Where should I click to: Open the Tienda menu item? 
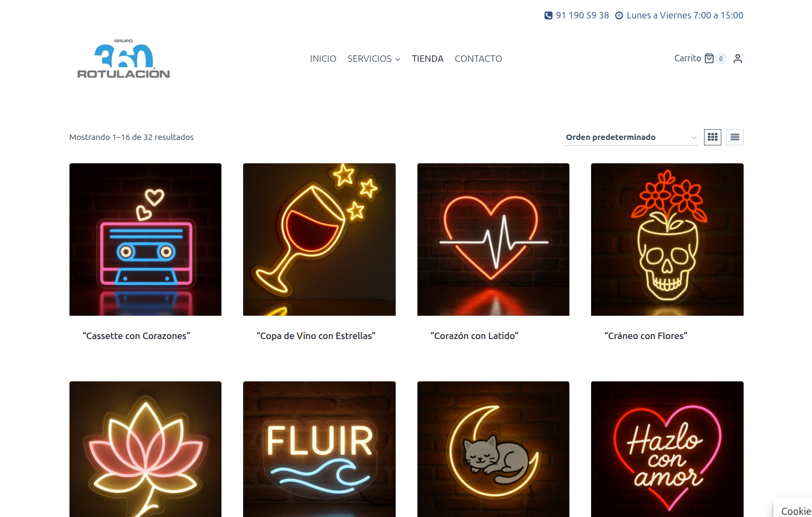point(428,59)
